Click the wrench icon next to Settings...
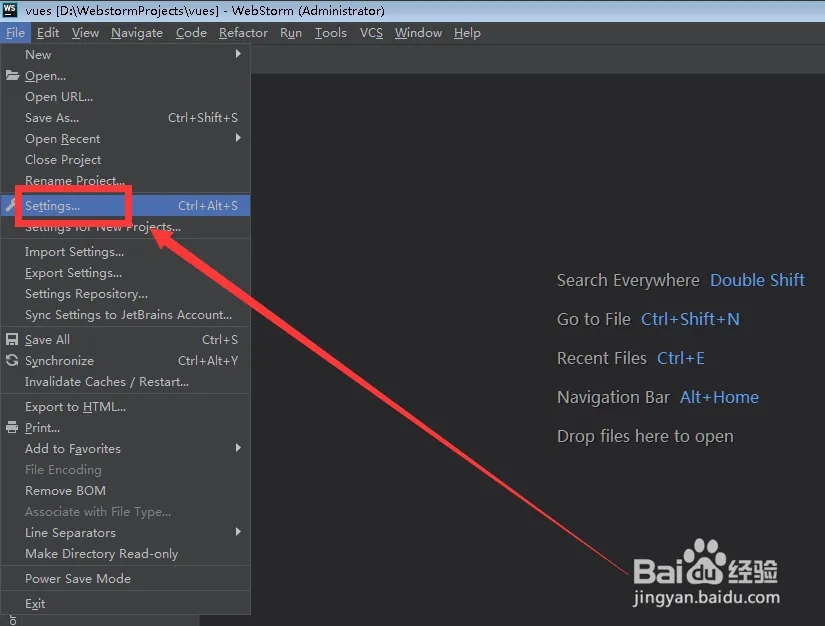Screen dimensions: 825x626 (11, 206)
